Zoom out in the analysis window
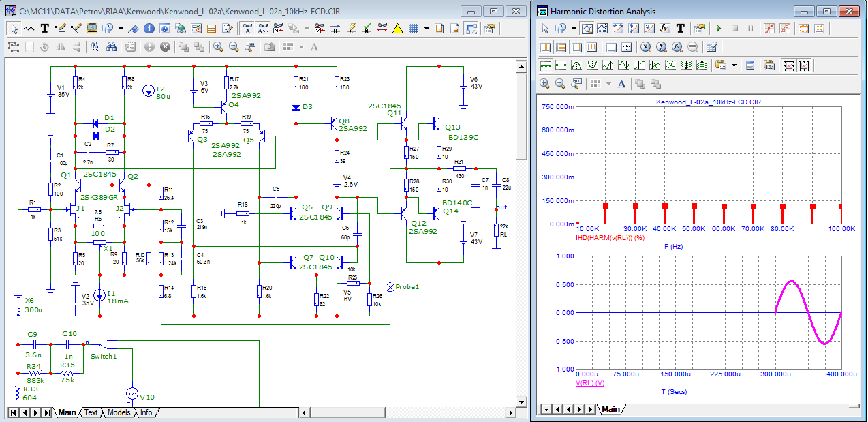 click(560, 84)
